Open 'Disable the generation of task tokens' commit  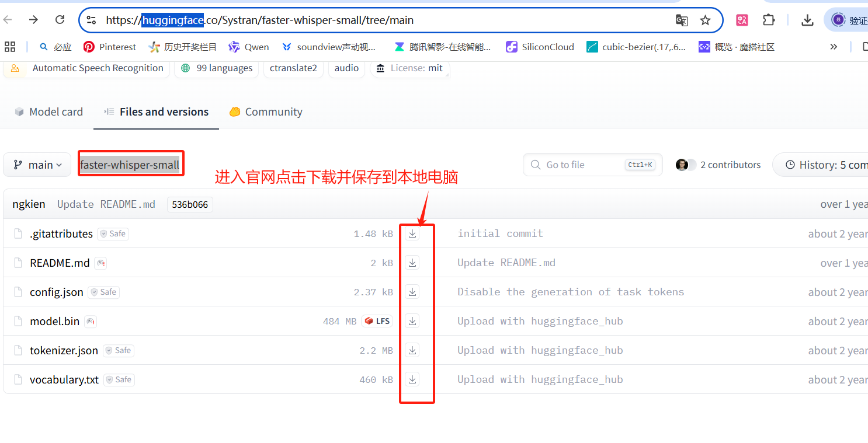(x=571, y=292)
